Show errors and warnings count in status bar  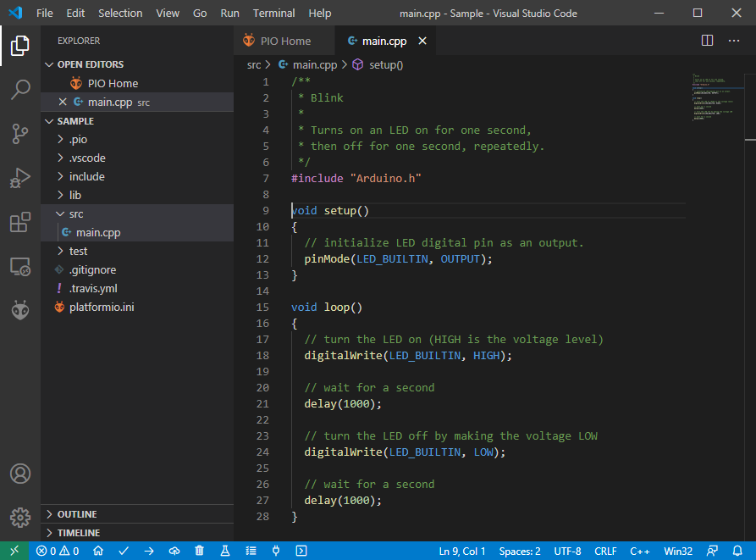click(x=58, y=551)
